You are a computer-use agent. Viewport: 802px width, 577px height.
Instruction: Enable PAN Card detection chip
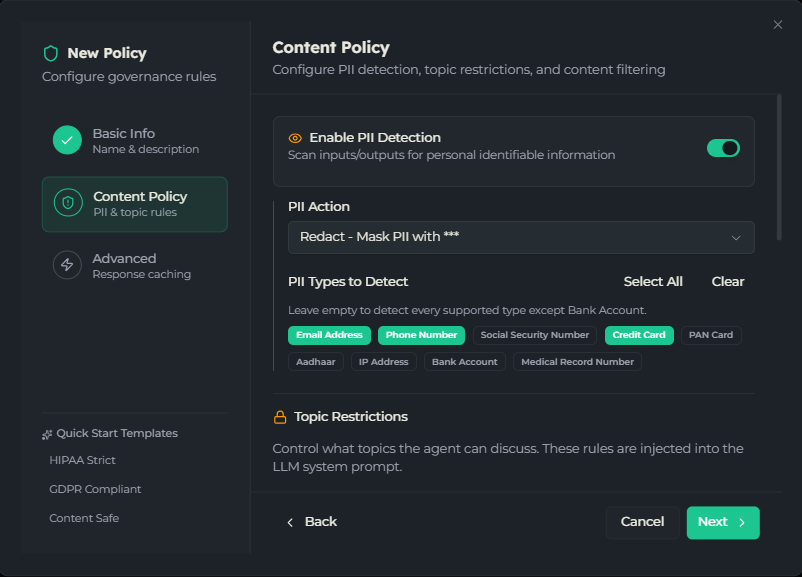[x=711, y=335]
